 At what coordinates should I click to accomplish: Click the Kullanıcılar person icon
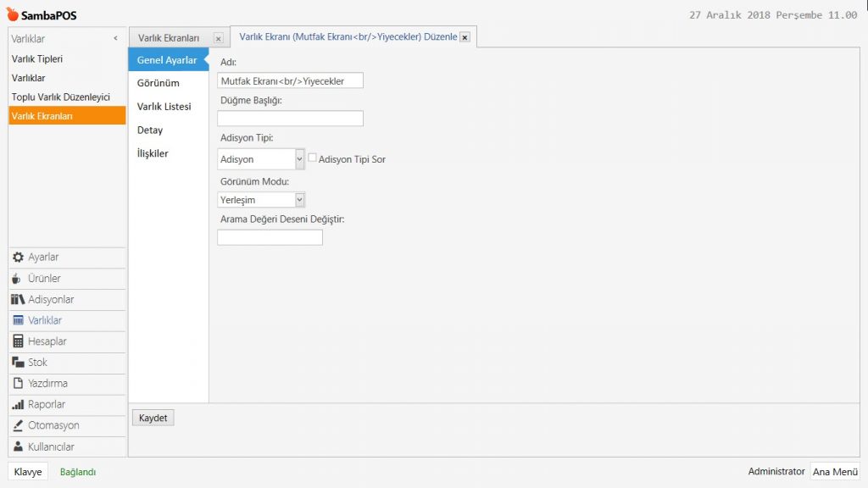18,446
